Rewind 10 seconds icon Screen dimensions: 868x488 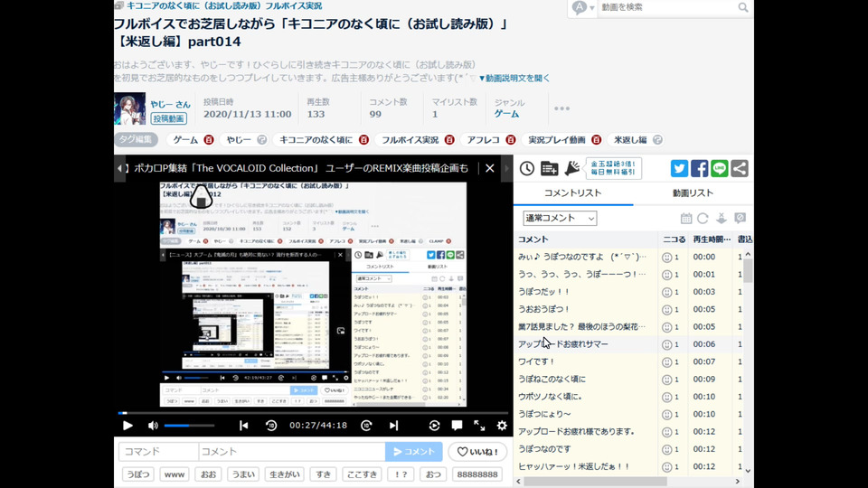coord(270,426)
